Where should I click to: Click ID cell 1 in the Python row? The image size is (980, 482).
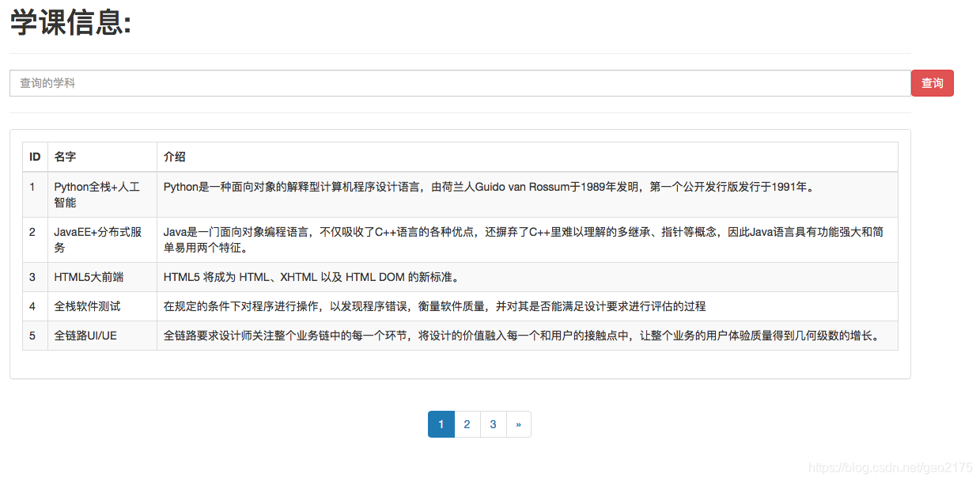coord(35,195)
